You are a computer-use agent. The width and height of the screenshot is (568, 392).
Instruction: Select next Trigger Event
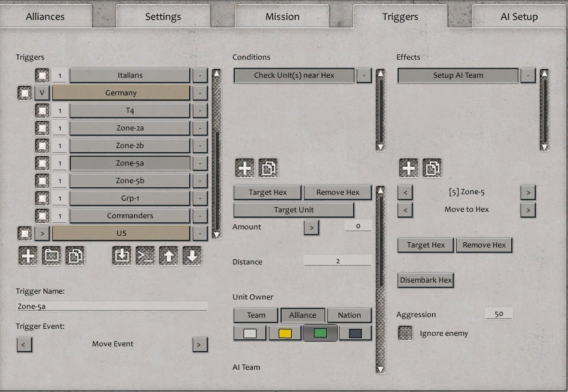tap(200, 345)
